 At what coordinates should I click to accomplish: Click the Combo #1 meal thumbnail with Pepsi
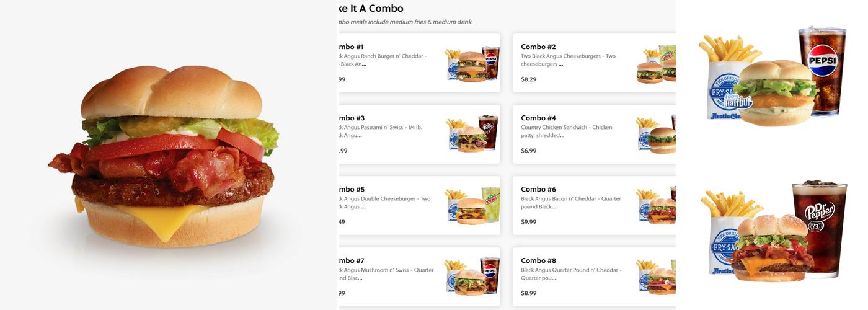(x=472, y=63)
